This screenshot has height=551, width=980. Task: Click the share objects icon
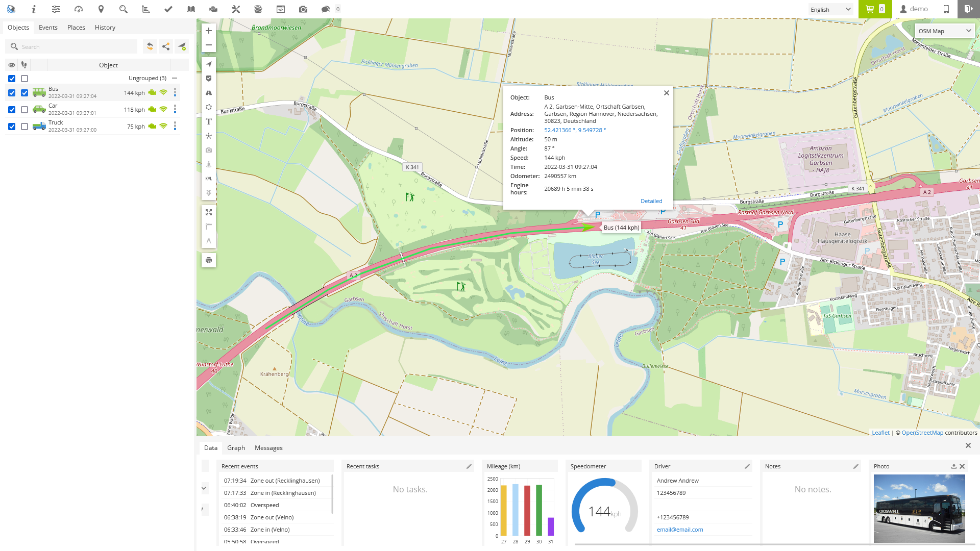pos(166,46)
